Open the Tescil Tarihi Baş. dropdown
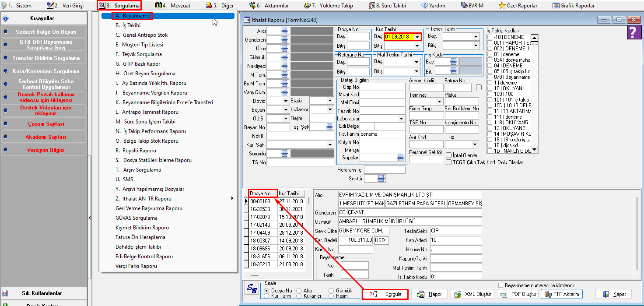 (x=476, y=36)
